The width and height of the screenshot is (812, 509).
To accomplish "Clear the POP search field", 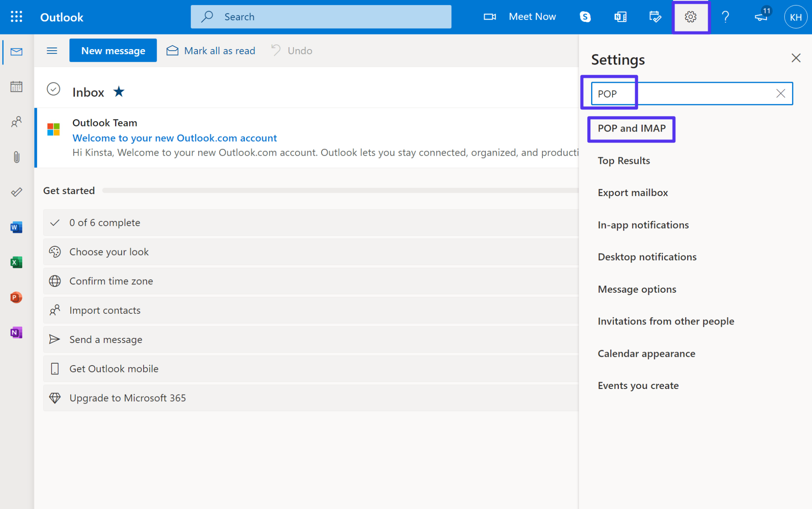I will (781, 93).
